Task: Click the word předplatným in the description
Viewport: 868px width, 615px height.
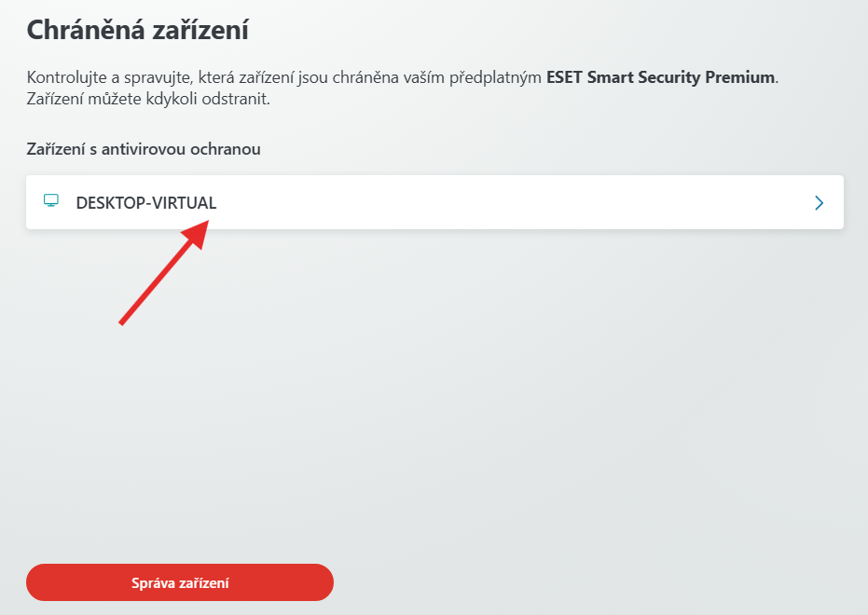Action: click(495, 77)
